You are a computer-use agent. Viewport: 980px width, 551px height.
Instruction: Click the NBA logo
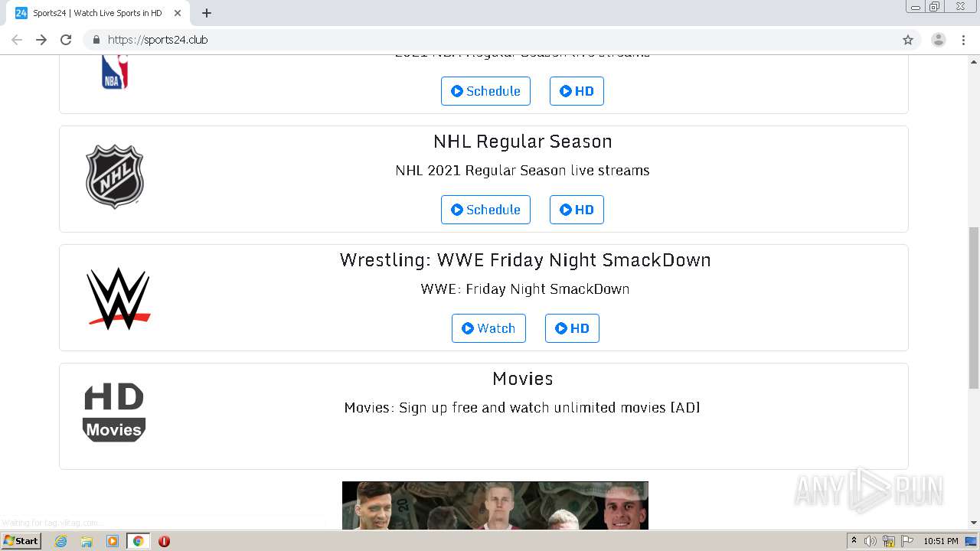115,72
